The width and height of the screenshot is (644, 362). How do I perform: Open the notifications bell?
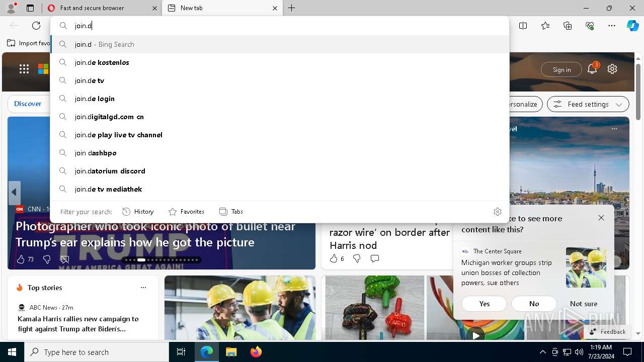592,69
